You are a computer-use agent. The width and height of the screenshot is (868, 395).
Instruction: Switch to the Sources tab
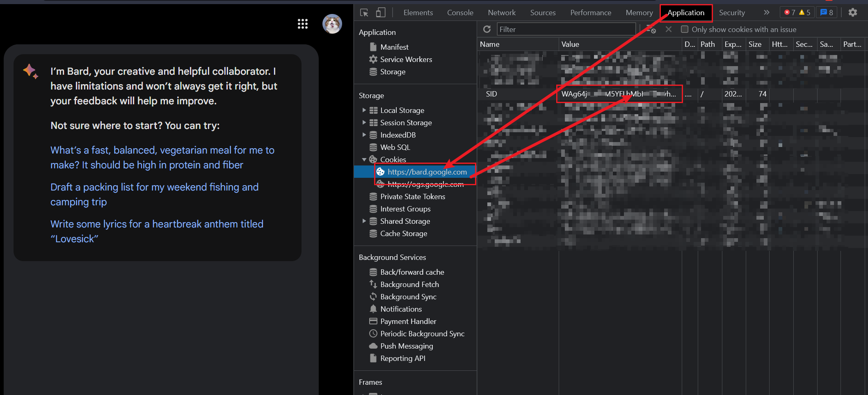(x=543, y=13)
